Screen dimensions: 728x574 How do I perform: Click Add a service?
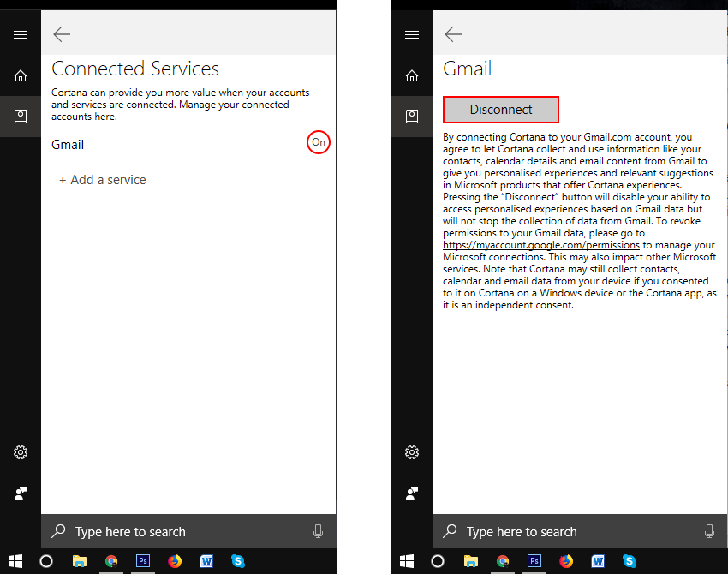103,180
